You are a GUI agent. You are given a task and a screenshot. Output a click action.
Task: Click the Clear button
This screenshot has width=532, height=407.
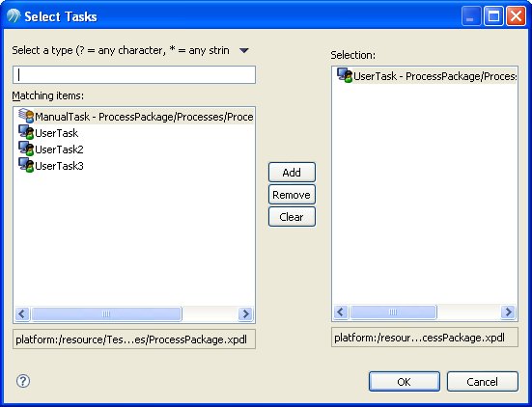tap(292, 217)
